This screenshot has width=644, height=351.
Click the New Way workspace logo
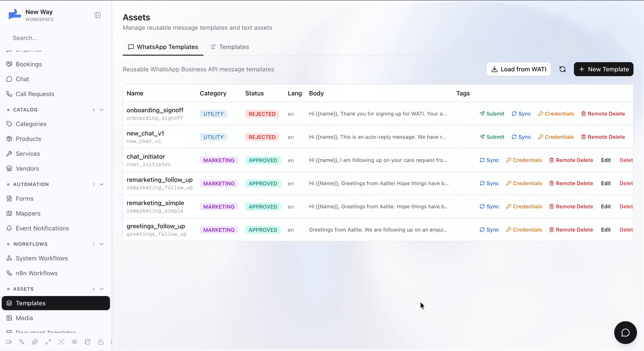point(15,15)
